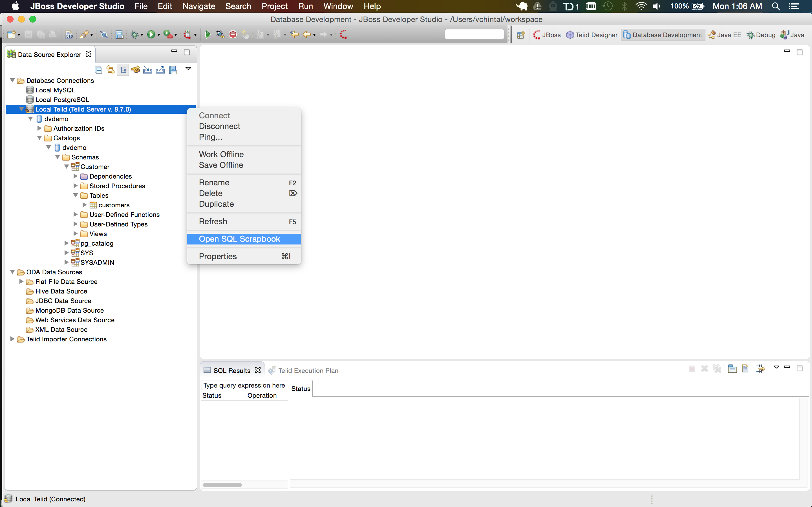Switch to the Teiid Execution Plan tab

308,370
